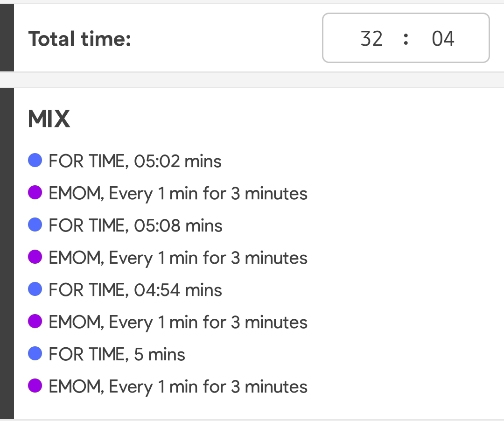Open the second EMOM Every 1 min entry
This screenshot has width=504, height=421.
pyautogui.click(x=178, y=259)
